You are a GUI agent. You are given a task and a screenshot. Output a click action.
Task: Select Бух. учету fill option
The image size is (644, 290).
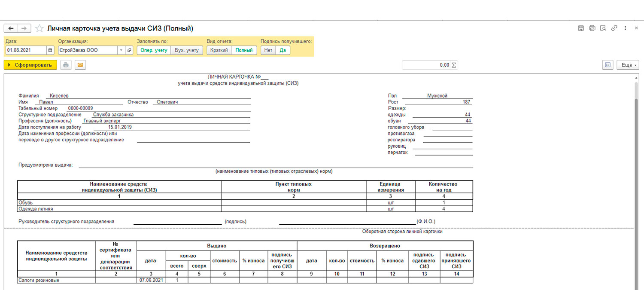(x=187, y=50)
